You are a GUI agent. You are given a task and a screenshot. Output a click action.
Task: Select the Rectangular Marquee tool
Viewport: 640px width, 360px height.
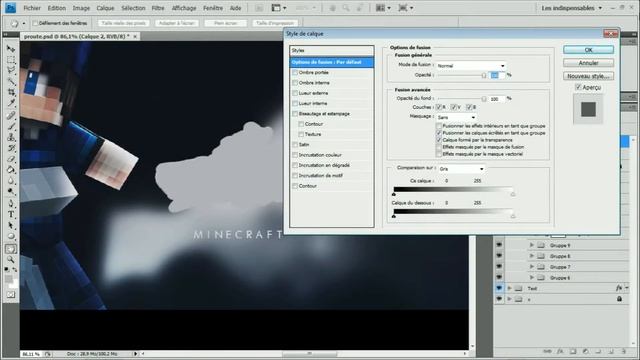pos(11,60)
